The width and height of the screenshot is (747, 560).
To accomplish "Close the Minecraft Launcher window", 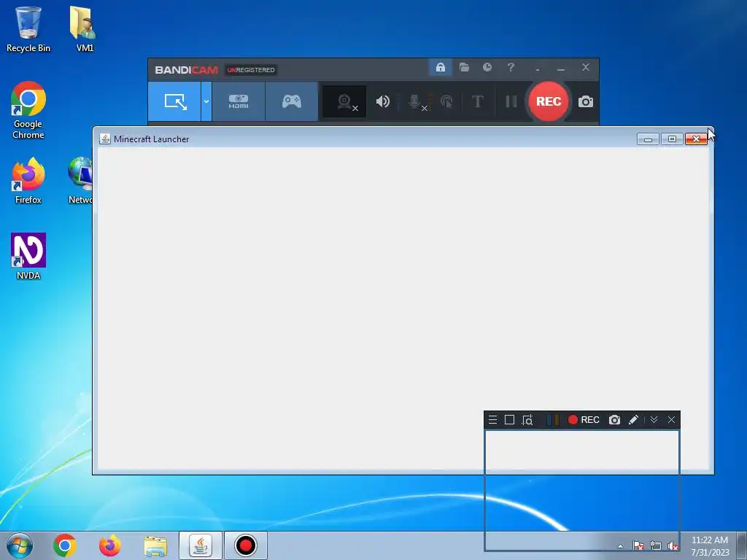I will click(x=696, y=139).
